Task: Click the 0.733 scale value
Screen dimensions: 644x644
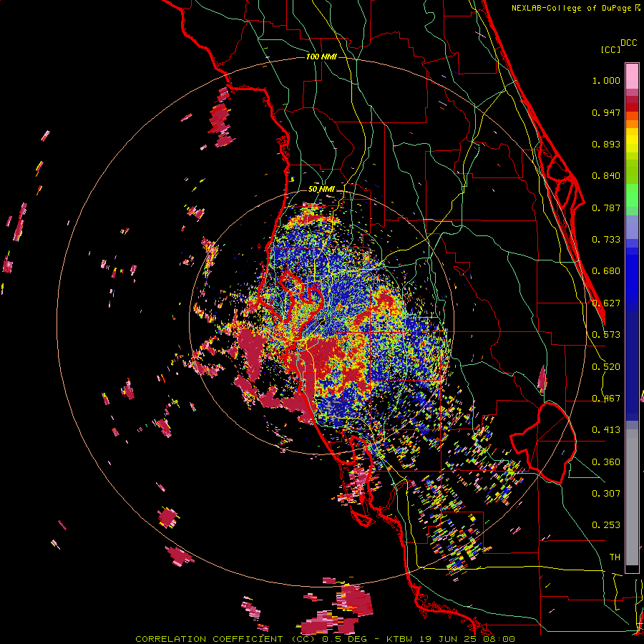Action: (x=606, y=240)
